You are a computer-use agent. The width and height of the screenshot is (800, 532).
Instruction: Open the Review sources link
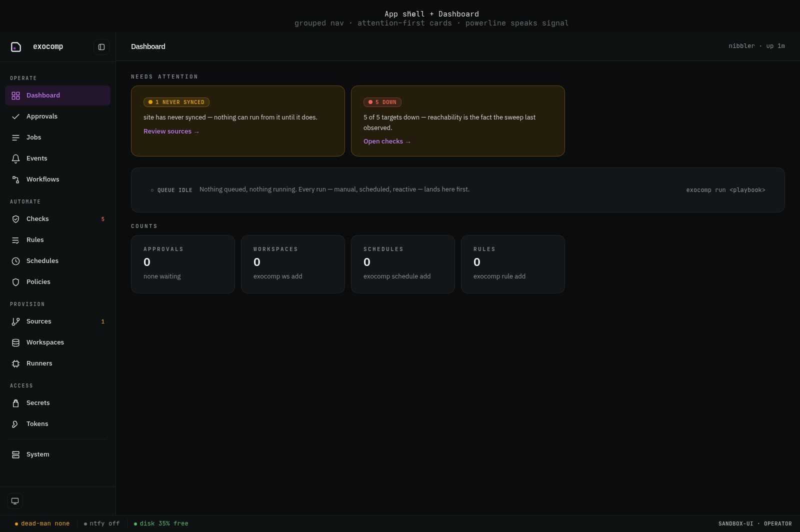click(x=171, y=131)
